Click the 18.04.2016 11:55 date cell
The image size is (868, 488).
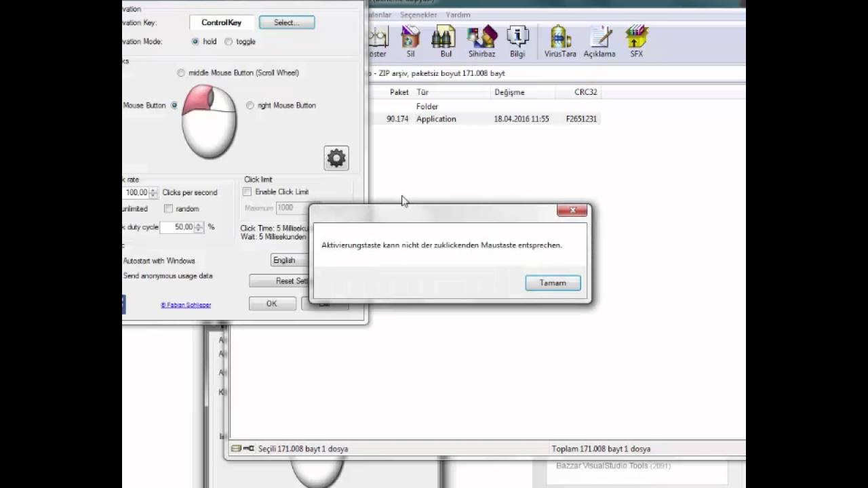pos(521,119)
